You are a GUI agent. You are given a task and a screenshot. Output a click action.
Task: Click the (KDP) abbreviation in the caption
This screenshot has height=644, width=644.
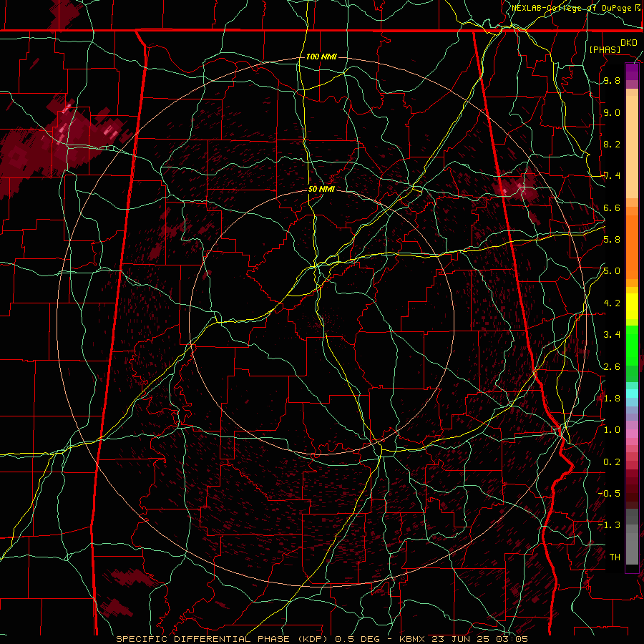pyautogui.click(x=313, y=639)
